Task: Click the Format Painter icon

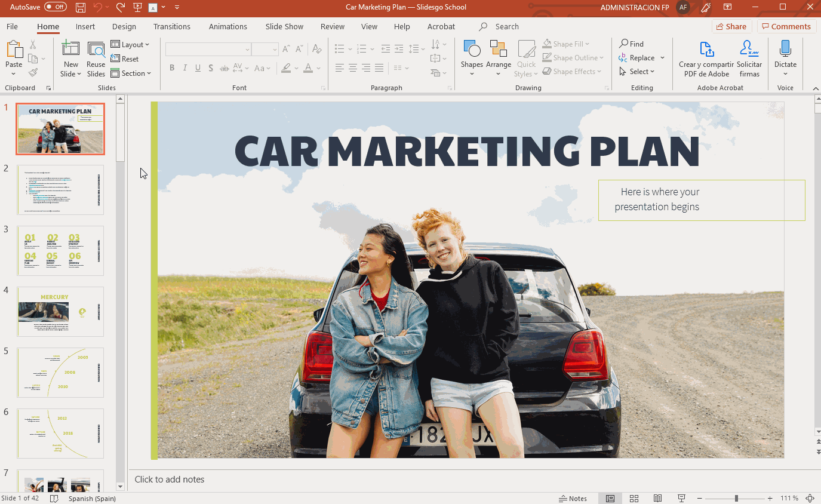Action: tap(33, 73)
